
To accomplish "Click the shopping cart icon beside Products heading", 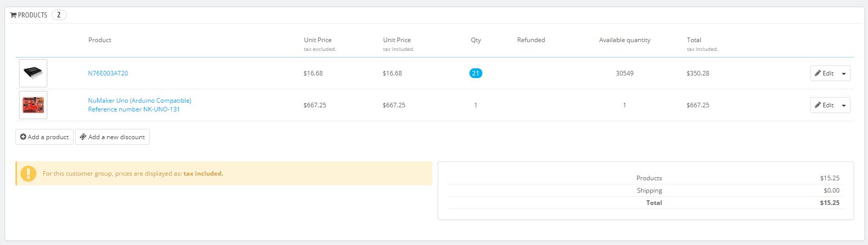I will tap(13, 15).
